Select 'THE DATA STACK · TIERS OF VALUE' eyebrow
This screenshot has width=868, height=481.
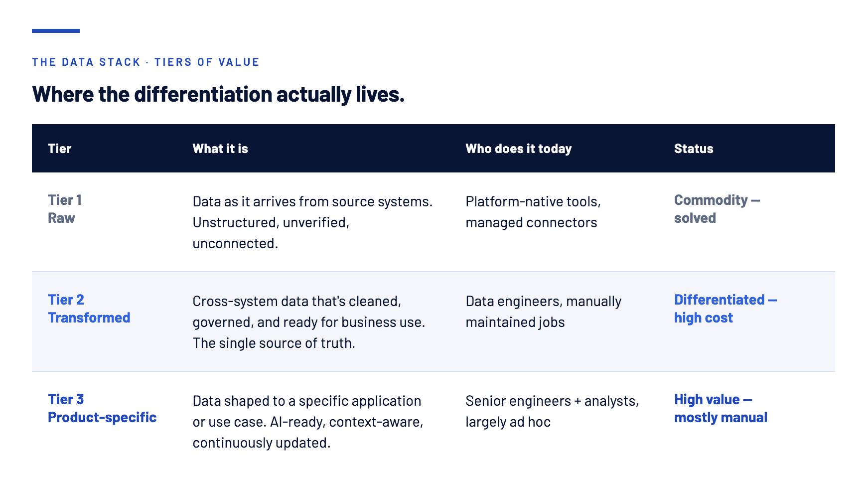(x=145, y=62)
